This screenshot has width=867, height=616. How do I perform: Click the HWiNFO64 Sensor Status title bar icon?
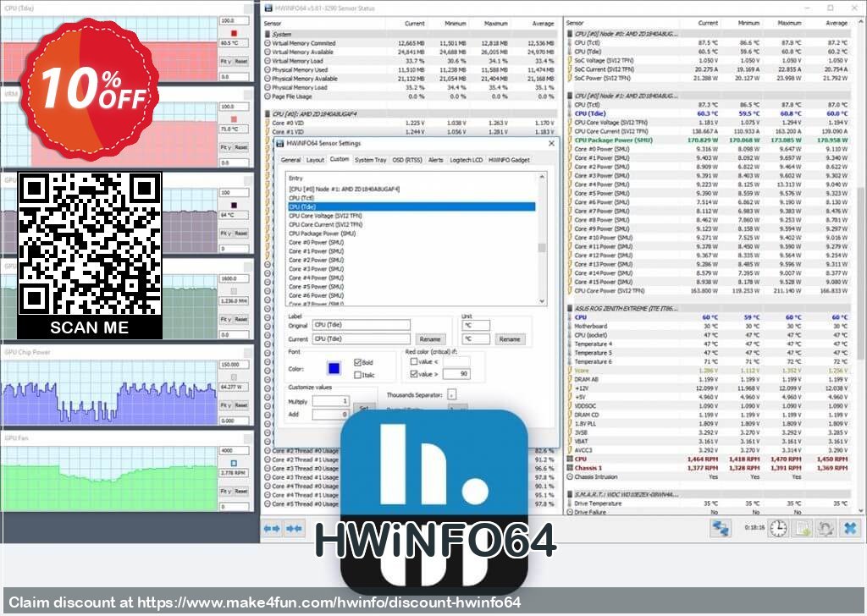268,8
